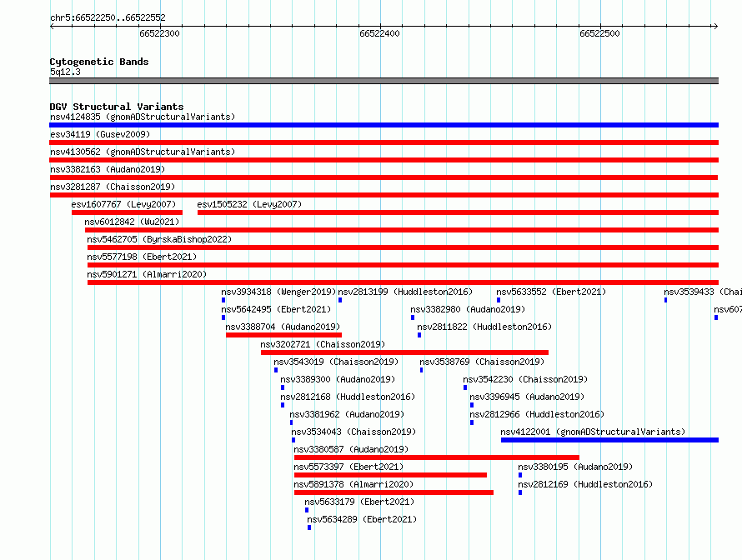Click the DGV Structural Variants track title
Image resolution: width=742 pixels, height=560 pixels.
(117, 107)
